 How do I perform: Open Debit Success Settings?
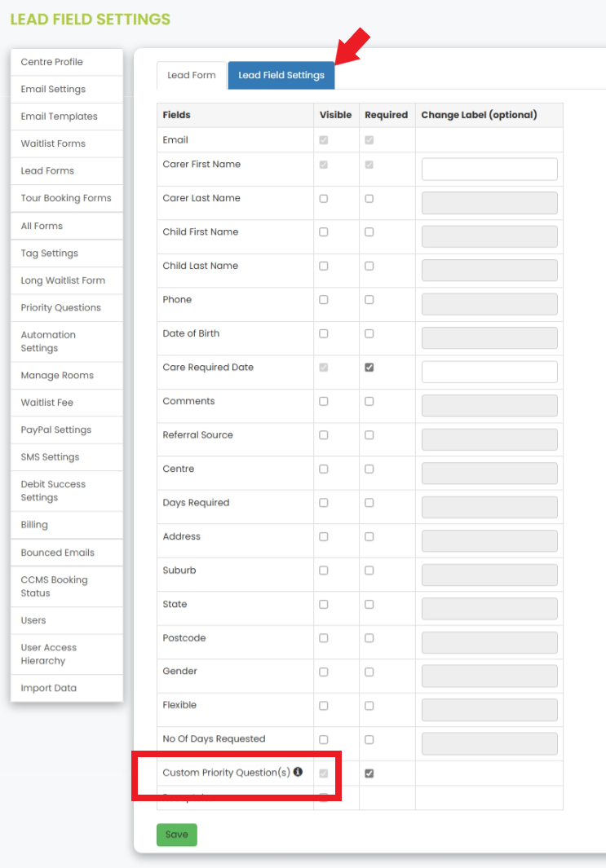[x=66, y=491]
